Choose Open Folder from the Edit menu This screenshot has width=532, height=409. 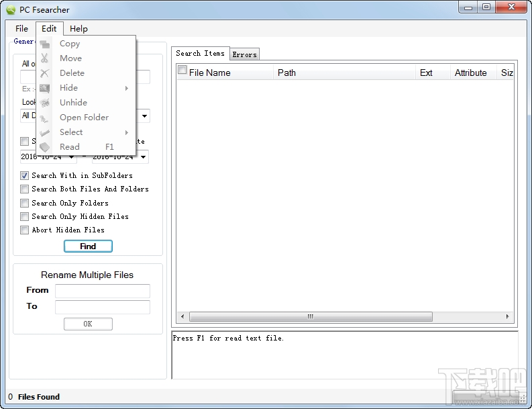(86, 118)
